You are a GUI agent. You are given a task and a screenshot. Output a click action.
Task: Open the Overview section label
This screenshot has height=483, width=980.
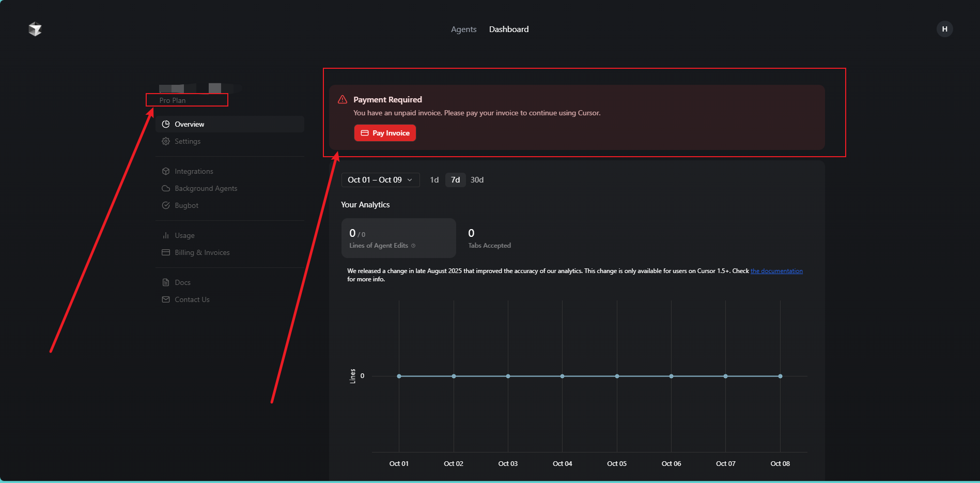point(189,124)
